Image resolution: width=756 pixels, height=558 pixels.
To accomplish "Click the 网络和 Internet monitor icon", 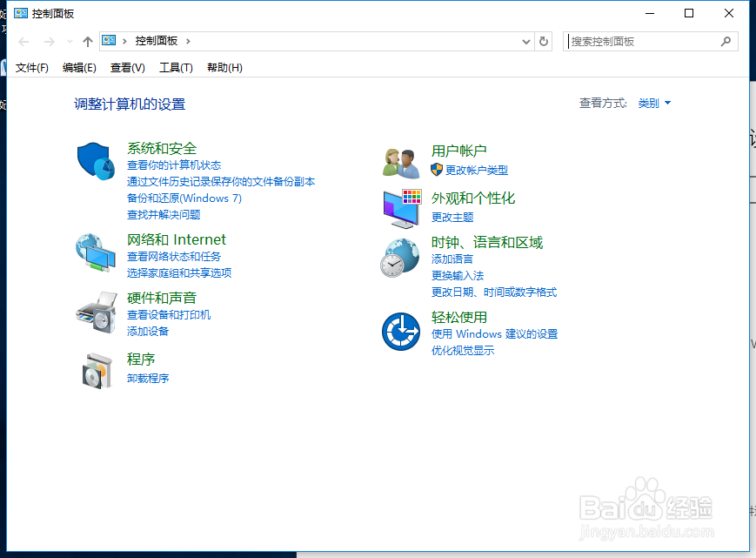I will (94, 253).
